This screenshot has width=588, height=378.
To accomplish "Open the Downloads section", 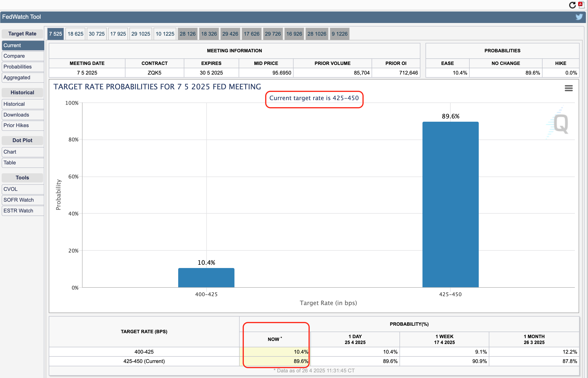I will tap(23, 115).
